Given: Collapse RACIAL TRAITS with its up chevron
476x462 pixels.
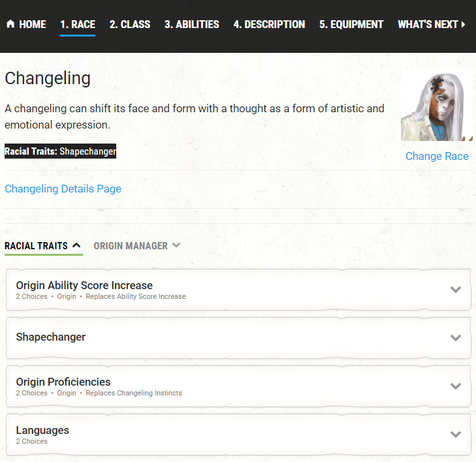Looking at the screenshot, I should tap(77, 245).
